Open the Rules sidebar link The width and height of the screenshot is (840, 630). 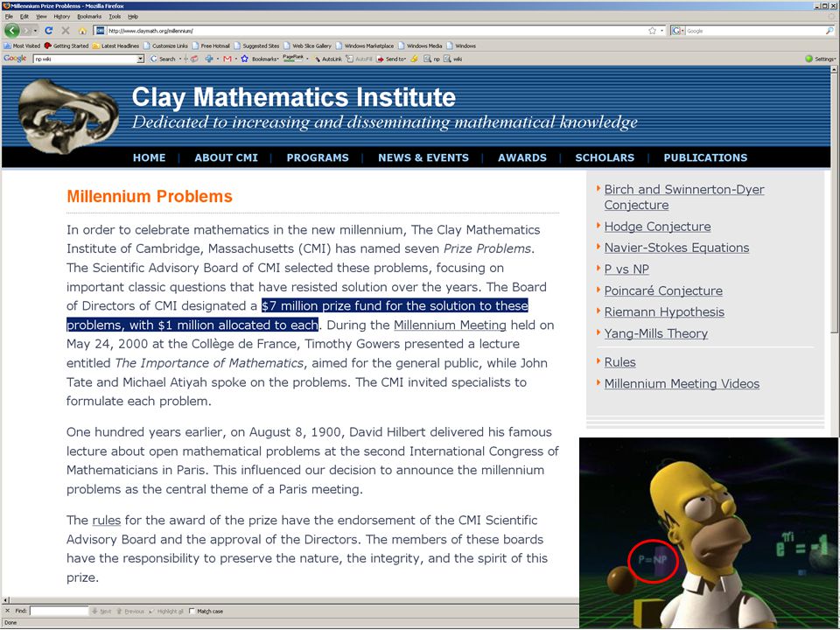pyautogui.click(x=619, y=362)
